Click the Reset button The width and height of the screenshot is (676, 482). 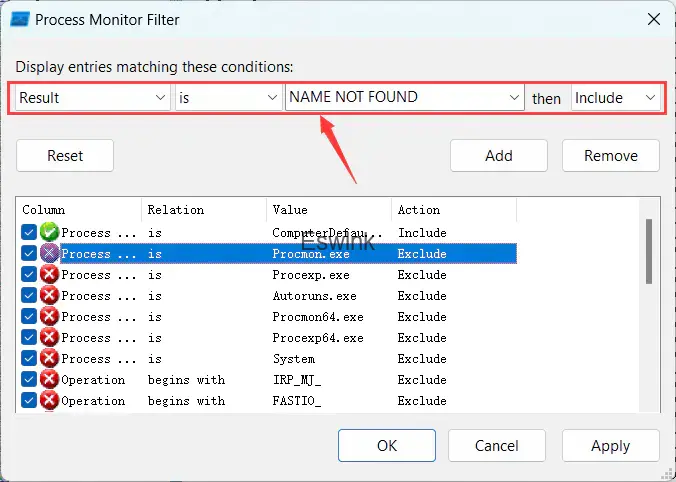[x=65, y=155]
